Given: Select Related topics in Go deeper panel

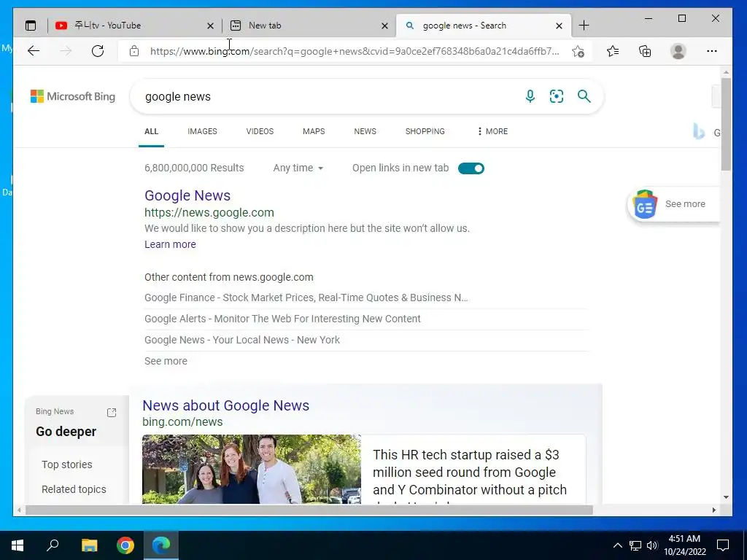Looking at the screenshot, I should click(74, 489).
